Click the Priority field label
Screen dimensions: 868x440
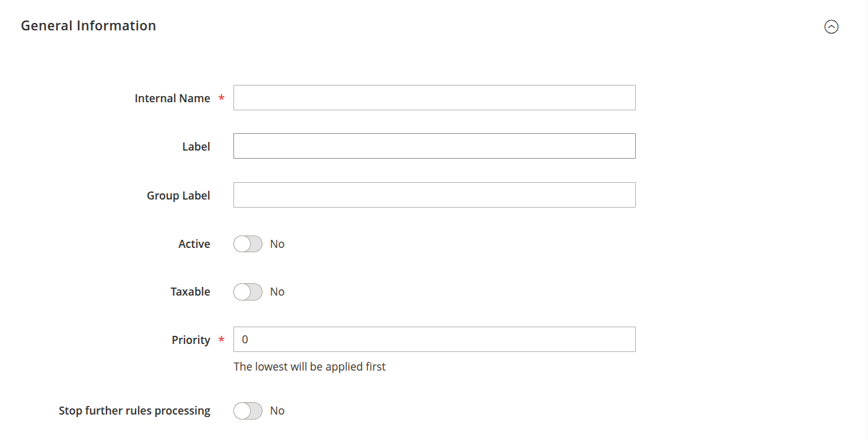point(191,340)
